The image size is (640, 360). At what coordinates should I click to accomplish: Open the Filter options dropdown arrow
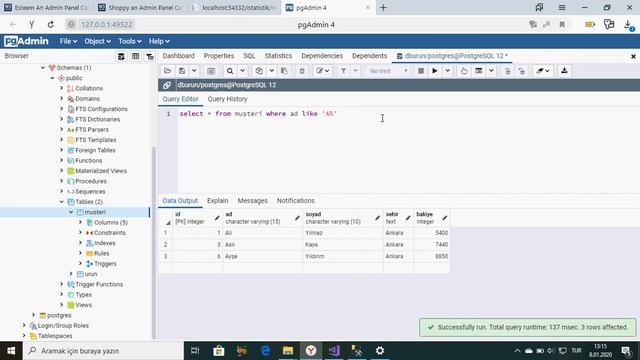356,71
